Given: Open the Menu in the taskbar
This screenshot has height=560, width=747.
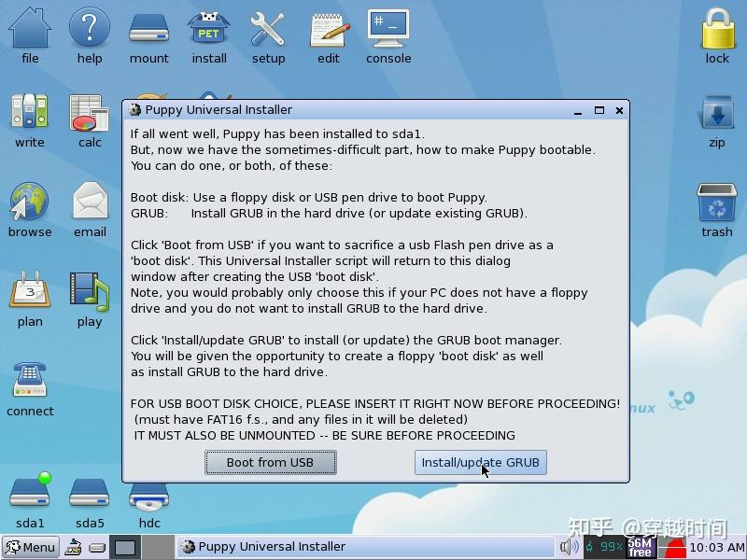Looking at the screenshot, I should pyautogui.click(x=30, y=547).
